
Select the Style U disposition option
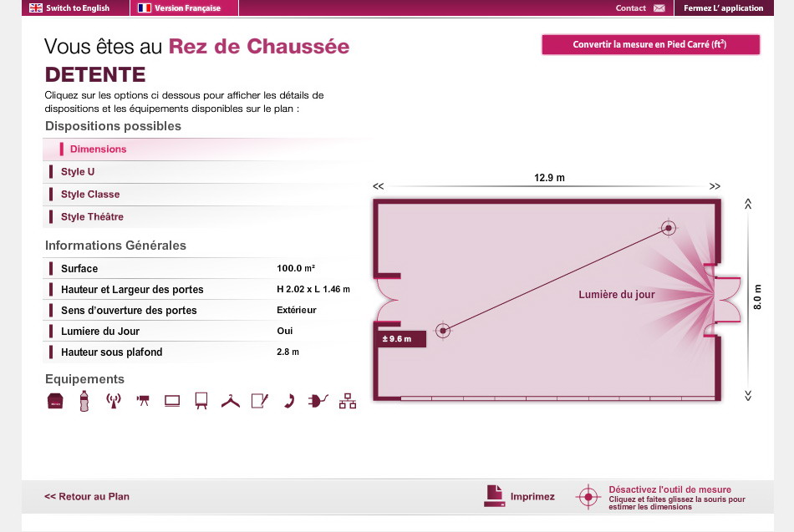[75, 171]
